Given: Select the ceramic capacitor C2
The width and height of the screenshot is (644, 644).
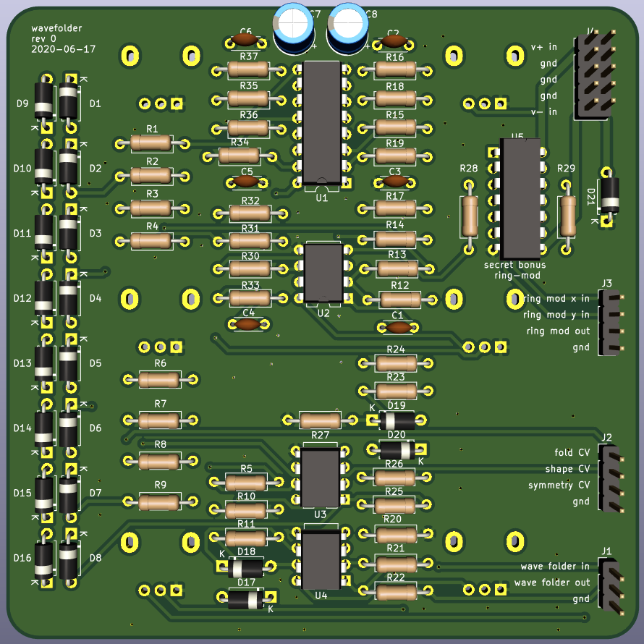Looking at the screenshot, I should [x=394, y=41].
